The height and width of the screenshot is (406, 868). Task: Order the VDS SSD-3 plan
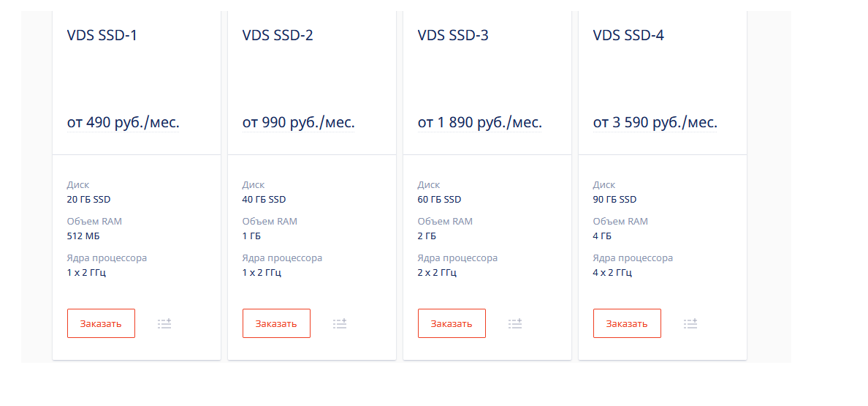click(452, 323)
